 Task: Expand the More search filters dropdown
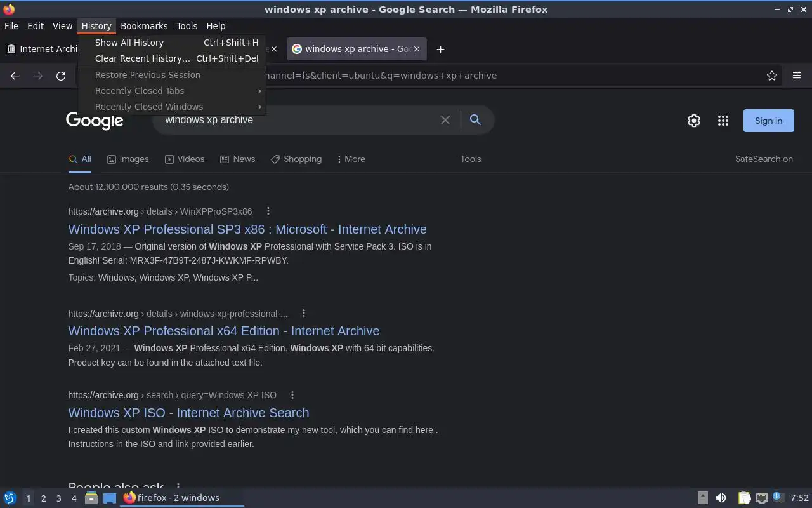point(351,159)
